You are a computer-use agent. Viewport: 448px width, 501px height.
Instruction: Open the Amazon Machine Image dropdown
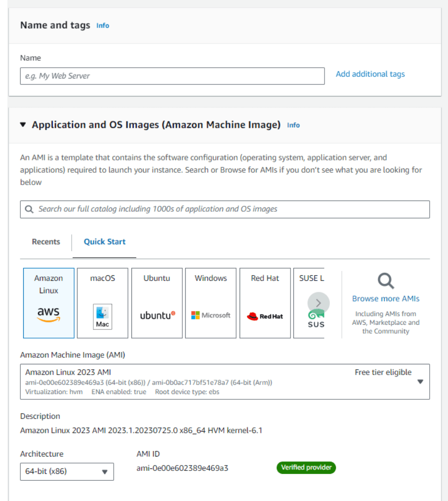(225, 382)
